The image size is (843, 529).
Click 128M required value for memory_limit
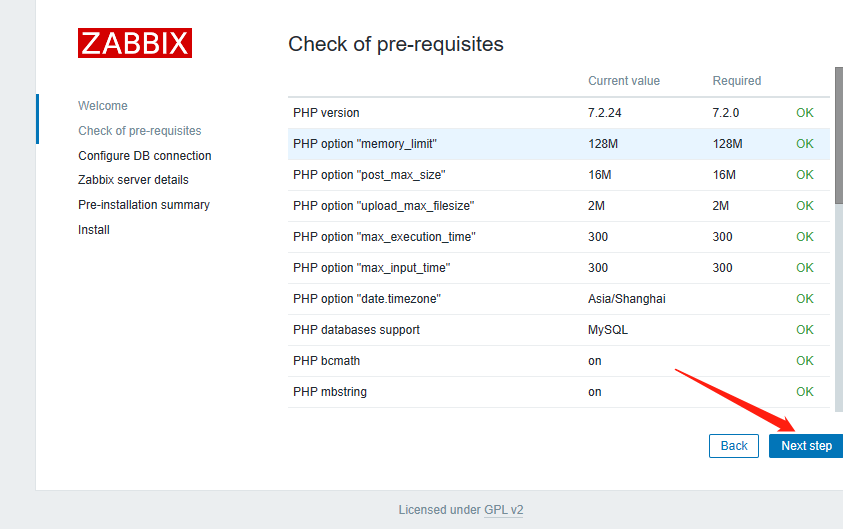point(727,144)
